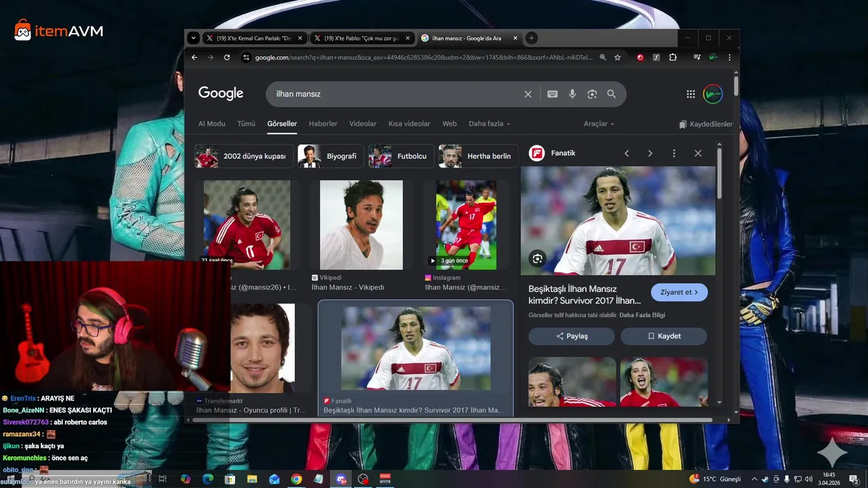Search inside image with Lens overlay icon
Image resolution: width=868 pixels, height=488 pixels.
538,258
